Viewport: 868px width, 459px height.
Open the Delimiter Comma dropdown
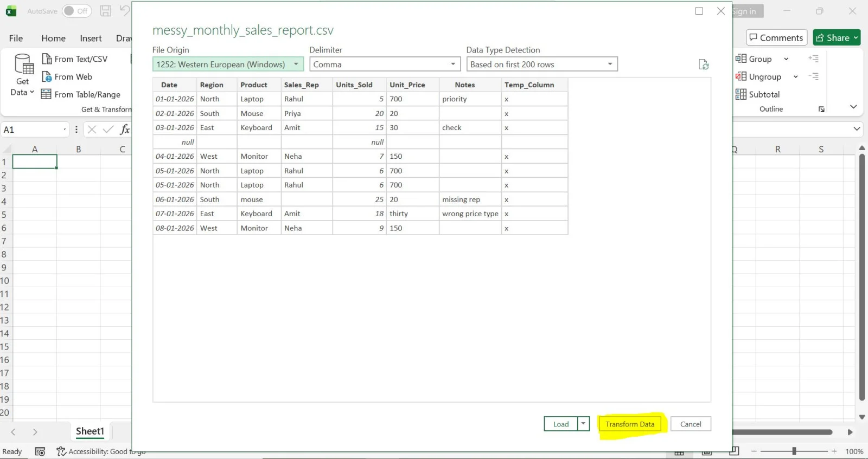pyautogui.click(x=385, y=64)
